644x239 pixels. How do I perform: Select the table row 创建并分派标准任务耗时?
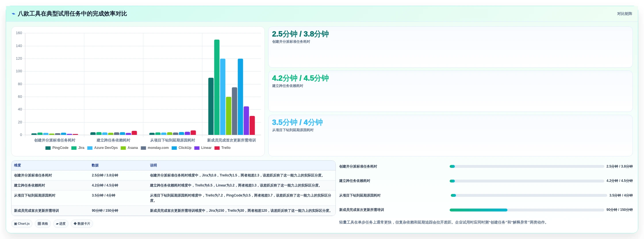(173, 175)
